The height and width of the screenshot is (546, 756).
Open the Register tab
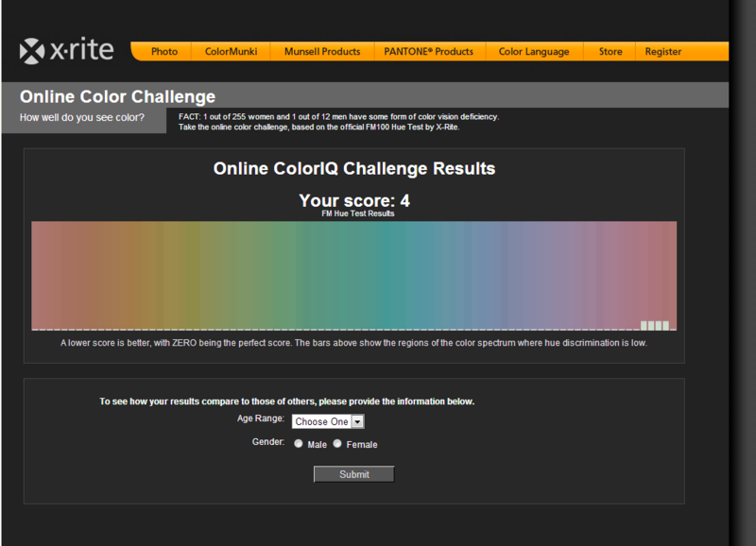663,52
